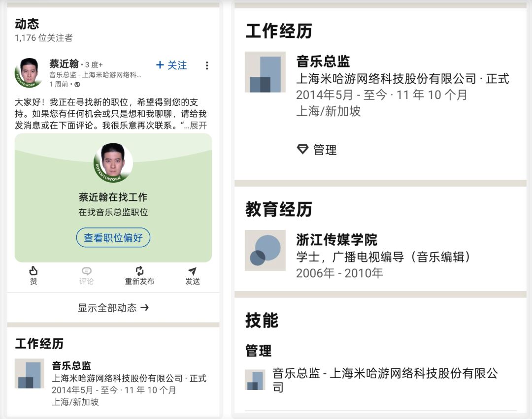Click 上海/新加坡 location in left work entry
Viewport: 532px width, 419px height.
point(75,402)
